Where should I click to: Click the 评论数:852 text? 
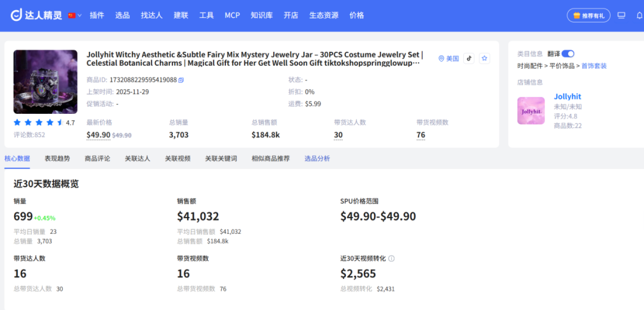coord(29,134)
